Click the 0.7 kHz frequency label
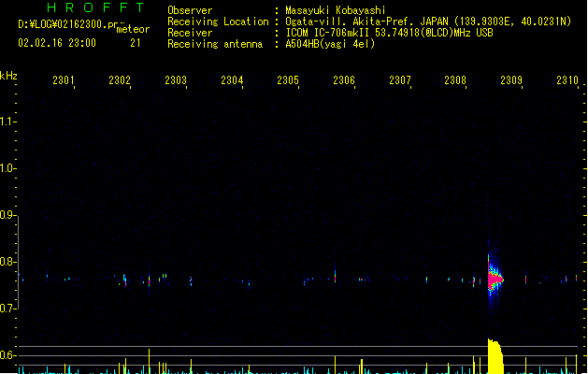The height and width of the screenshot is (374, 588). pyautogui.click(x=7, y=309)
